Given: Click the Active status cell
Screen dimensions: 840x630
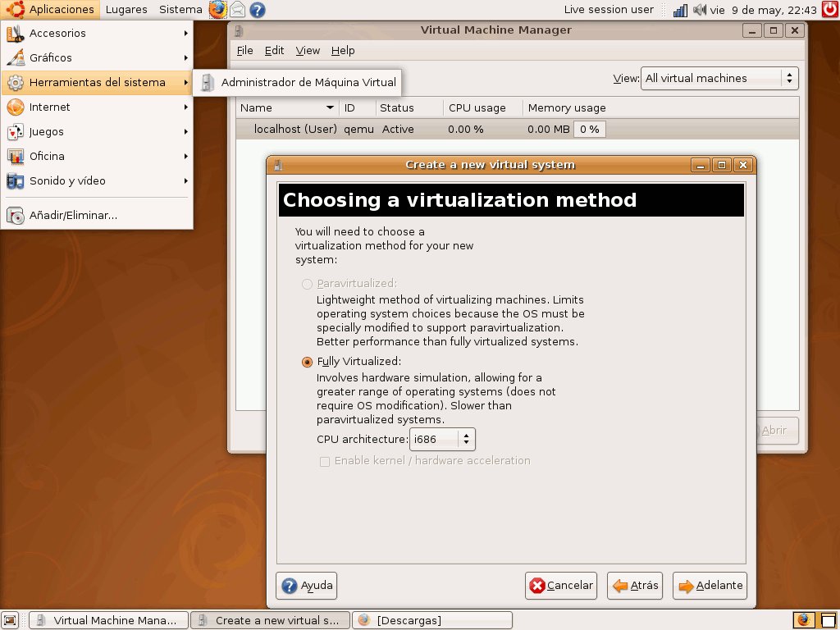Looking at the screenshot, I should tap(398, 129).
